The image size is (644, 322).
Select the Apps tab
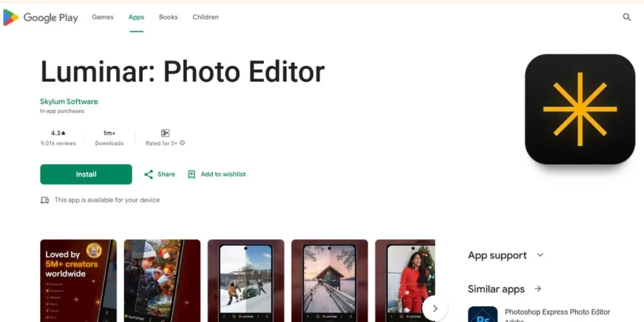(136, 17)
